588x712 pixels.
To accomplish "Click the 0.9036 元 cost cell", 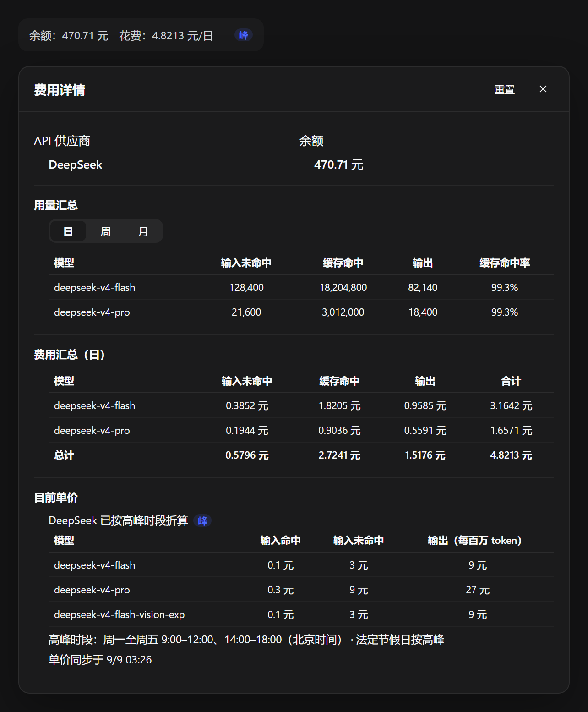I will tap(339, 431).
